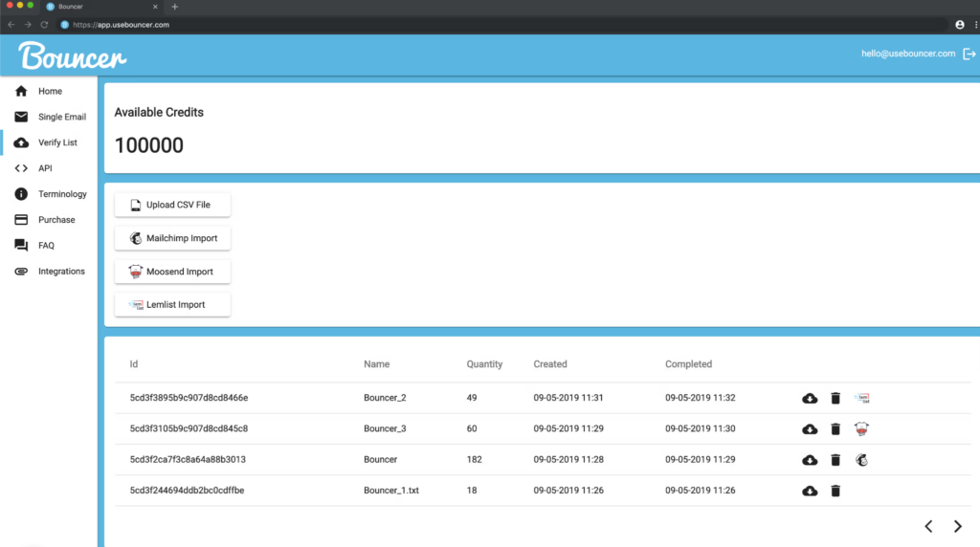Go to previous page of lists

click(928, 526)
